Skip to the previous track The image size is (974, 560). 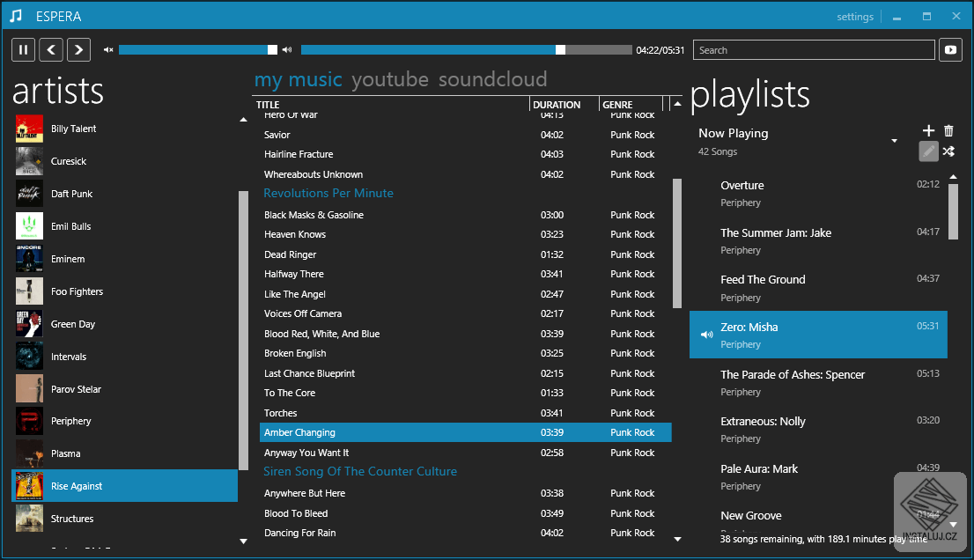coord(51,50)
